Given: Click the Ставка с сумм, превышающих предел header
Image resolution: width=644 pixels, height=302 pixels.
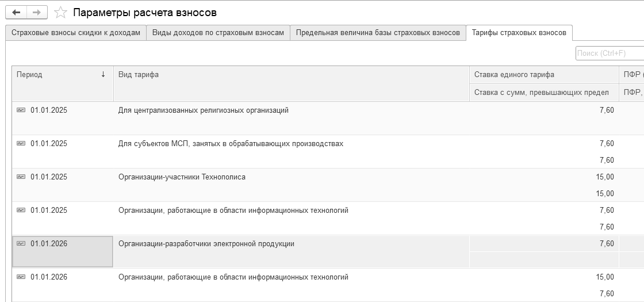Looking at the screenshot, I should [541, 92].
